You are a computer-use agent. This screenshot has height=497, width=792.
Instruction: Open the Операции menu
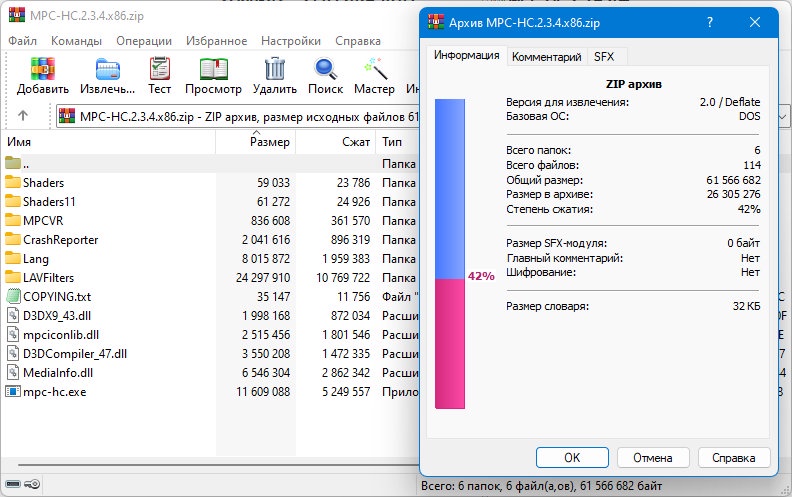coord(144,41)
